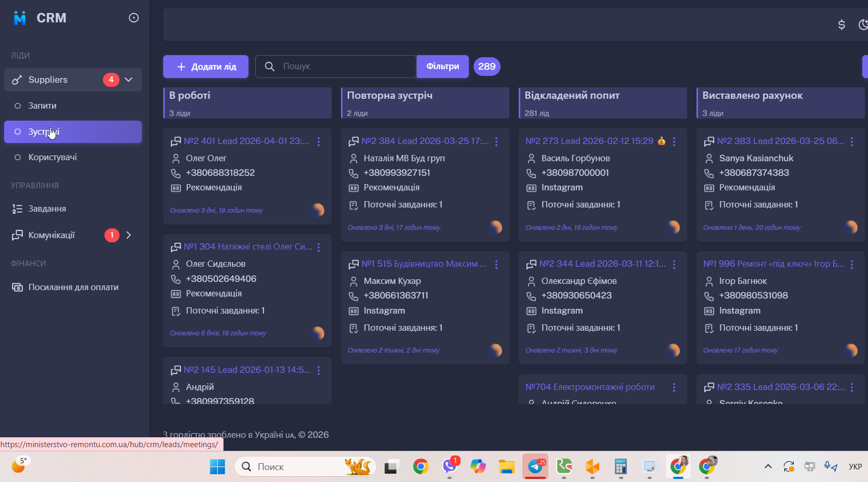Open kebab menu for lead №2 273
Viewport: 868px width, 482px height.
674,141
